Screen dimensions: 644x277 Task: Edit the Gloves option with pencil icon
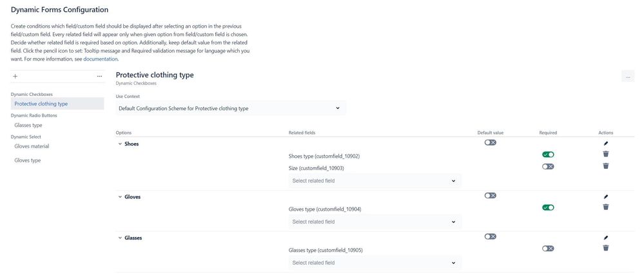[x=605, y=196]
